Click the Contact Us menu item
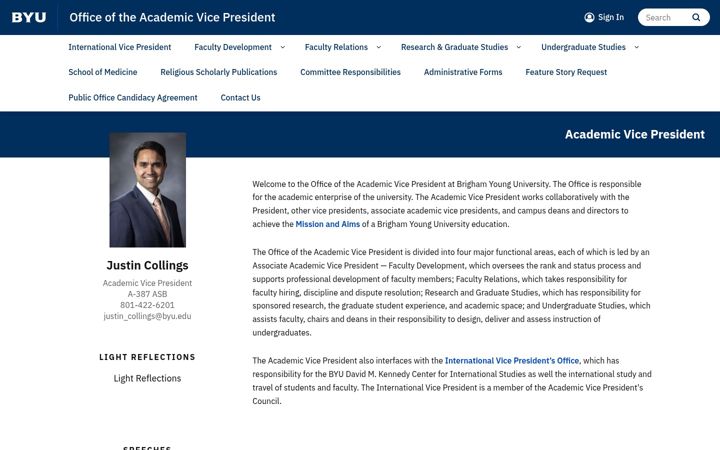 [240, 97]
